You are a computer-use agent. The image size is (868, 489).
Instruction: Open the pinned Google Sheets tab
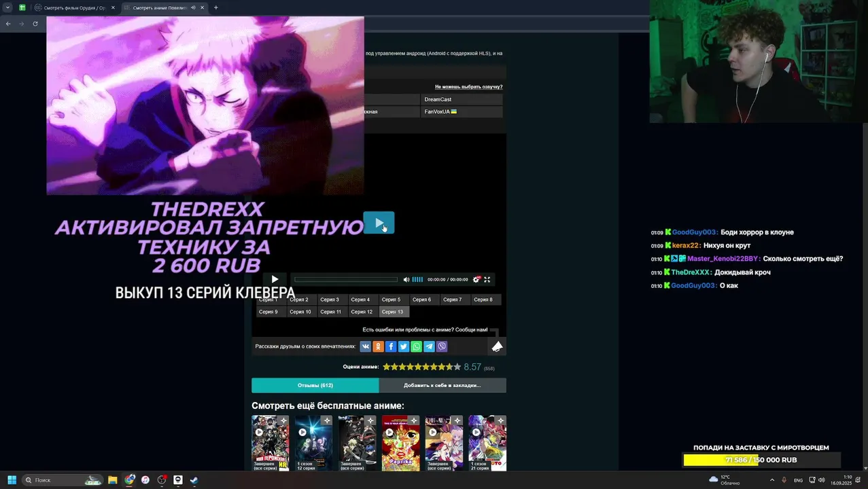point(22,7)
